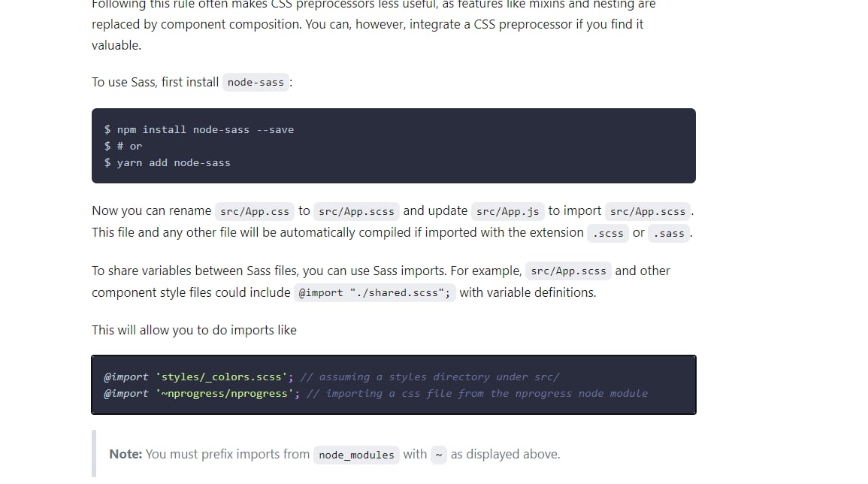Click the tilde (~) inline code in note
This screenshot has width=868, height=484.
click(x=439, y=455)
